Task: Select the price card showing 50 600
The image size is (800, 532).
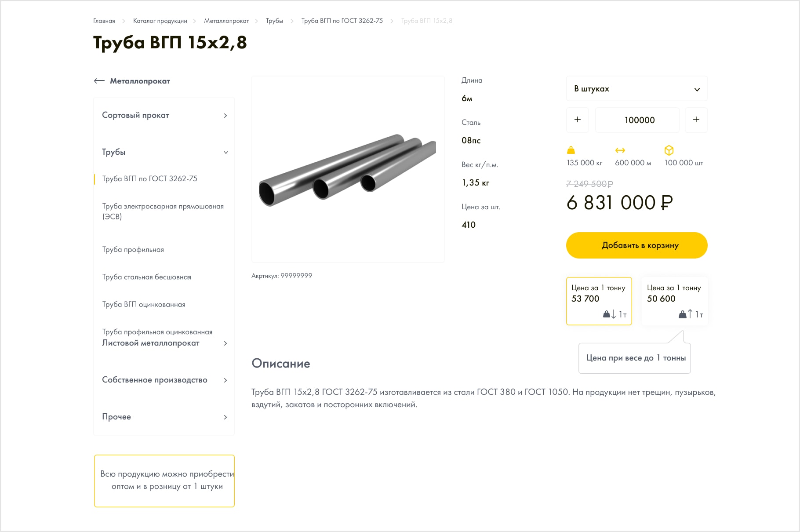Action: click(674, 301)
